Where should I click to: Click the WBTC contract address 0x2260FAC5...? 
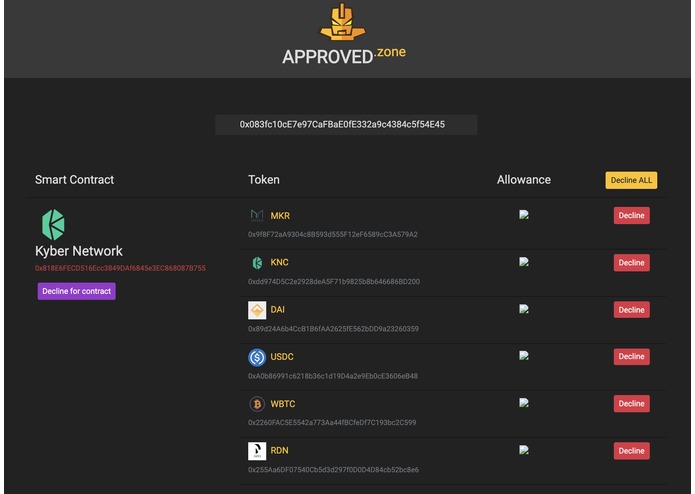coord(332,423)
